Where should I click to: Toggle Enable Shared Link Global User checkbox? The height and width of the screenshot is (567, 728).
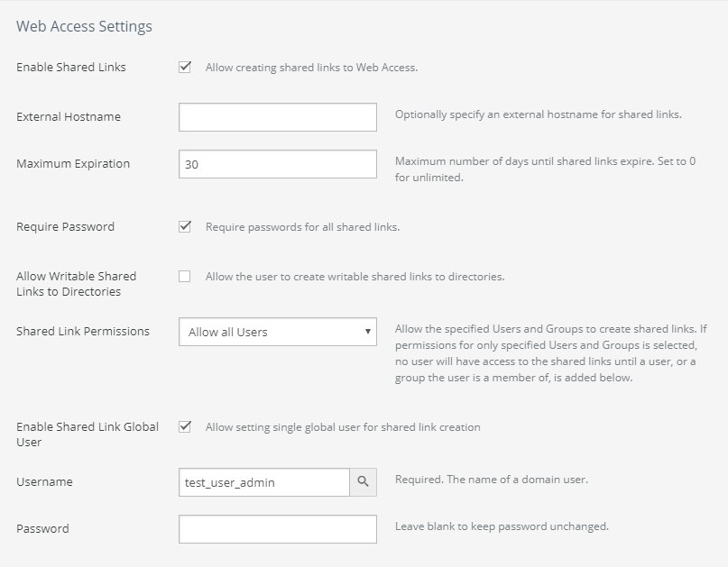point(185,427)
